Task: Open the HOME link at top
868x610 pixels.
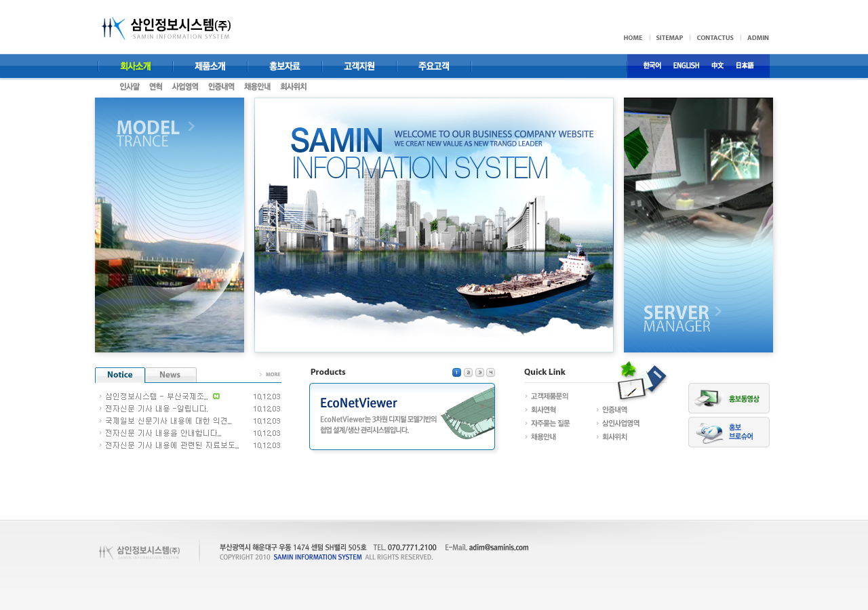Action: pyautogui.click(x=633, y=38)
